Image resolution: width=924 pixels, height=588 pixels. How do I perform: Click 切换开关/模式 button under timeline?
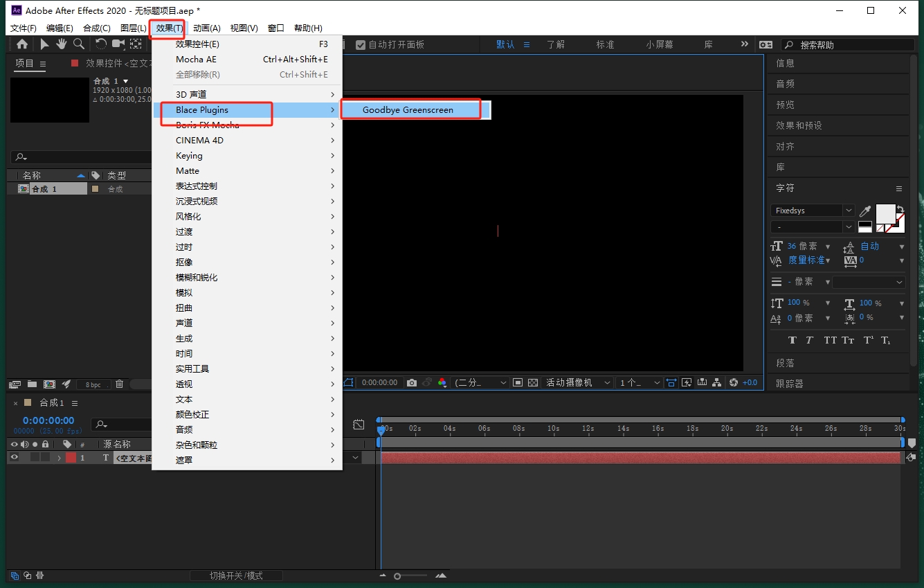tap(236, 576)
